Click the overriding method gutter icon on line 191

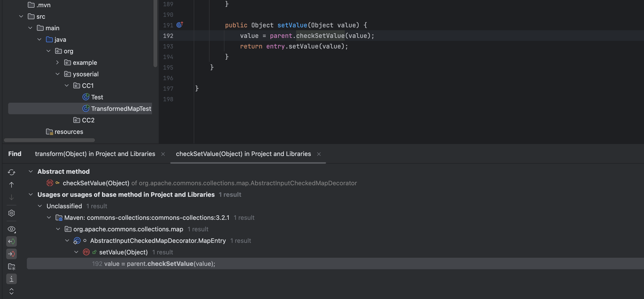point(180,25)
